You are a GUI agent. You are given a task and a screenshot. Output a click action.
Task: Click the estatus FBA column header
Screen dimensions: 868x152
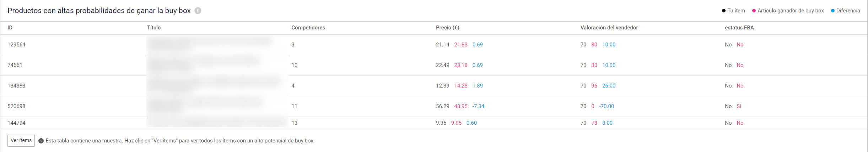[739, 28]
